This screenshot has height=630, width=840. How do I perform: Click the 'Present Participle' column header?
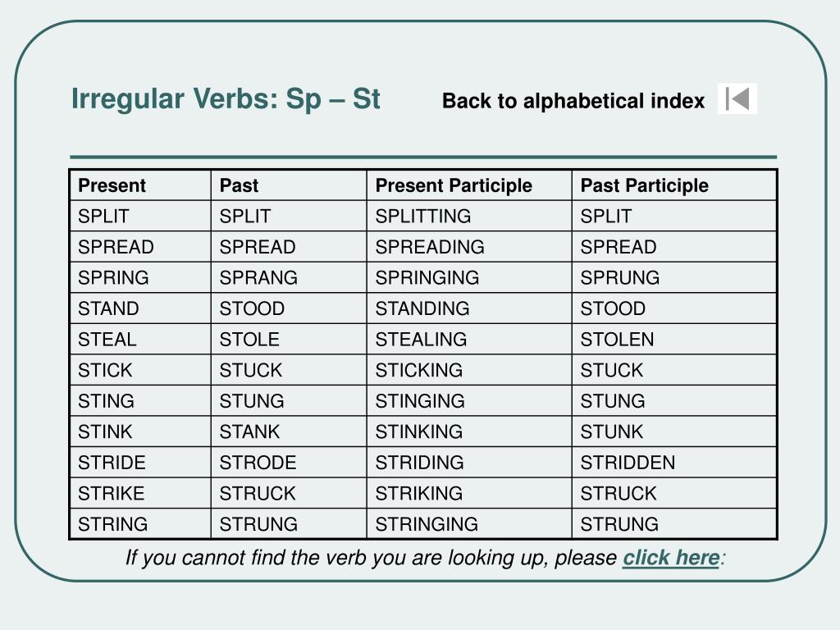pyautogui.click(x=469, y=185)
